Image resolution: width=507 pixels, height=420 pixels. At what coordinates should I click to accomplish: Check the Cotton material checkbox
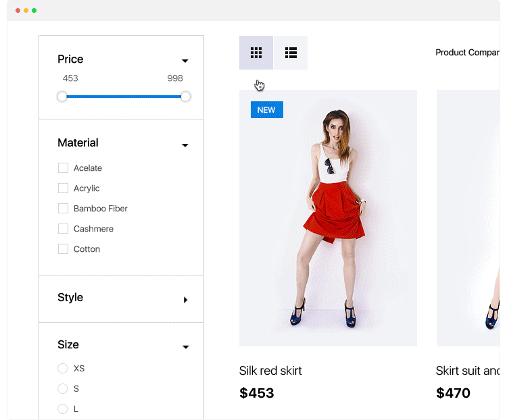click(63, 248)
